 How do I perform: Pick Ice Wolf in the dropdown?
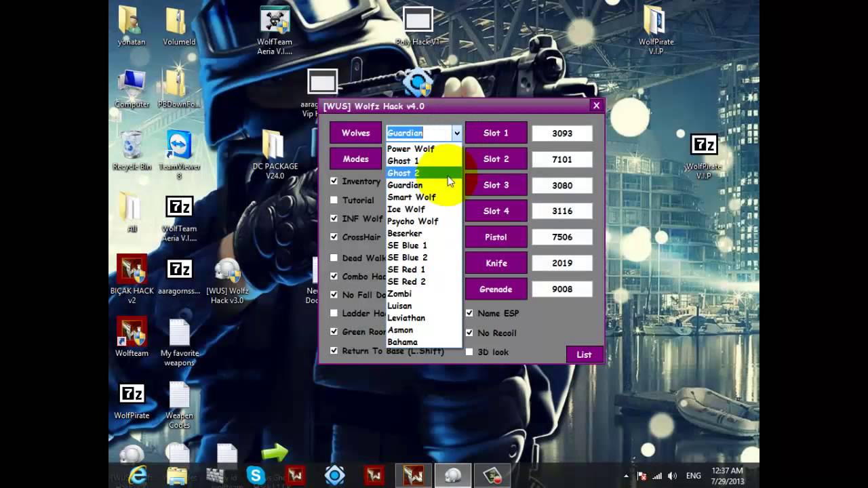coord(424,209)
